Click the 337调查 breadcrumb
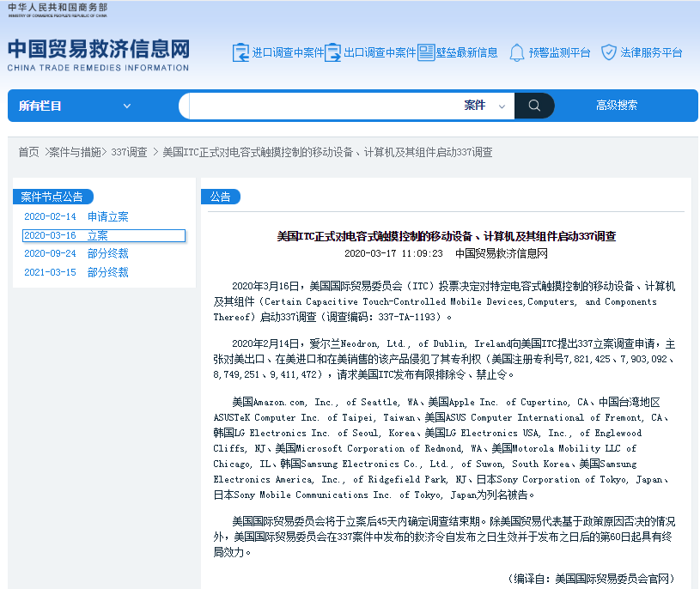 [x=129, y=152]
